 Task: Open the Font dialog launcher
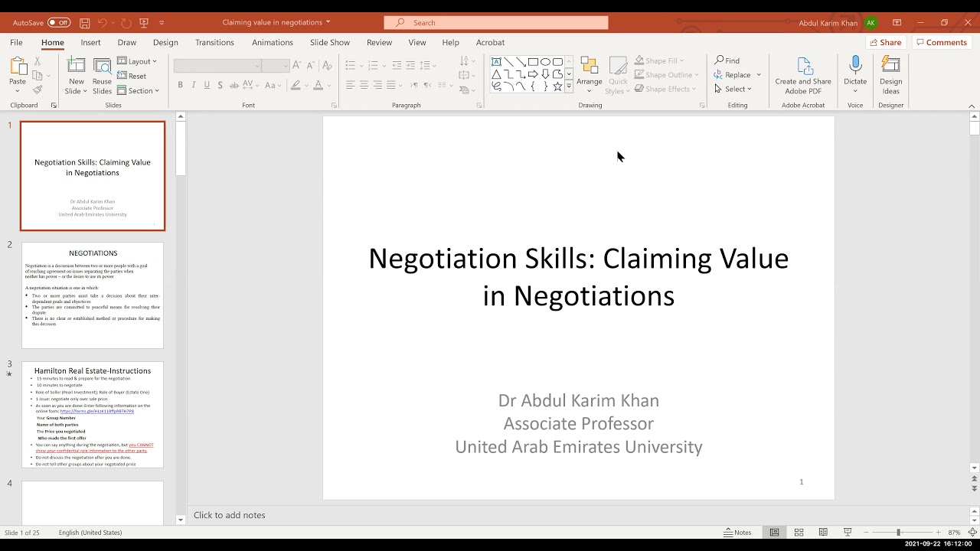pos(334,106)
